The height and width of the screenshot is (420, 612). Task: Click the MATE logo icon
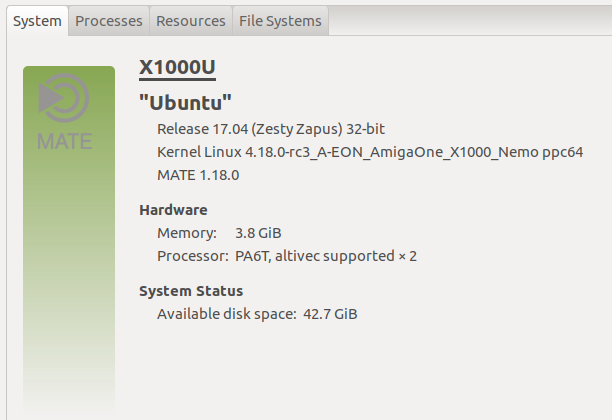point(63,100)
